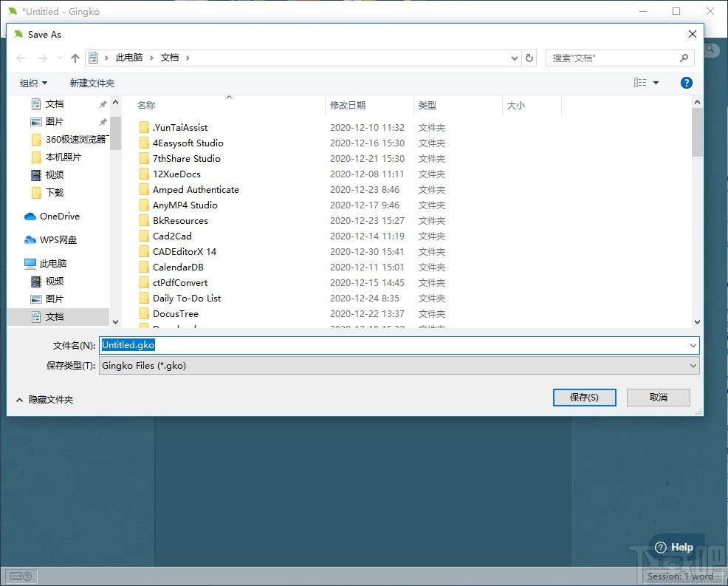Sort by 类型 column header
The width and height of the screenshot is (728, 586).
427,106
